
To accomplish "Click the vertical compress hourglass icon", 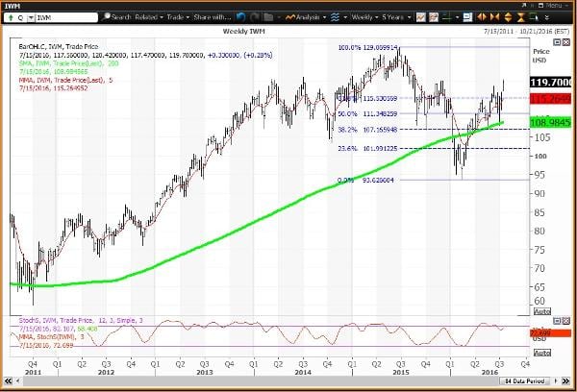I will click(x=521, y=17).
